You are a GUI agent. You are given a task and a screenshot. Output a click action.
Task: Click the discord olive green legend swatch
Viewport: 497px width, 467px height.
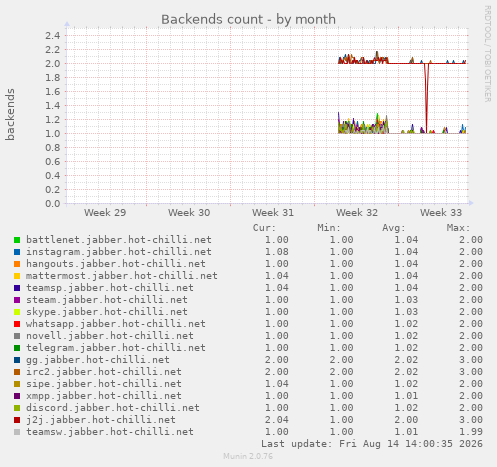pos(17,408)
